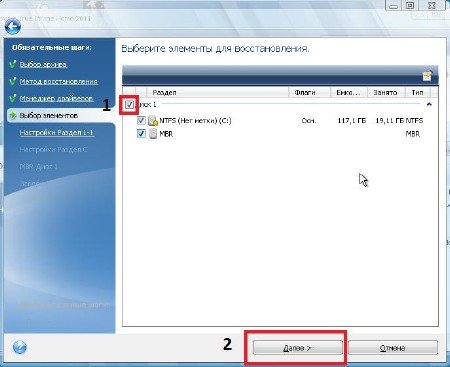Sort by the Раздел column header
The width and height of the screenshot is (450, 367).
pos(217,92)
